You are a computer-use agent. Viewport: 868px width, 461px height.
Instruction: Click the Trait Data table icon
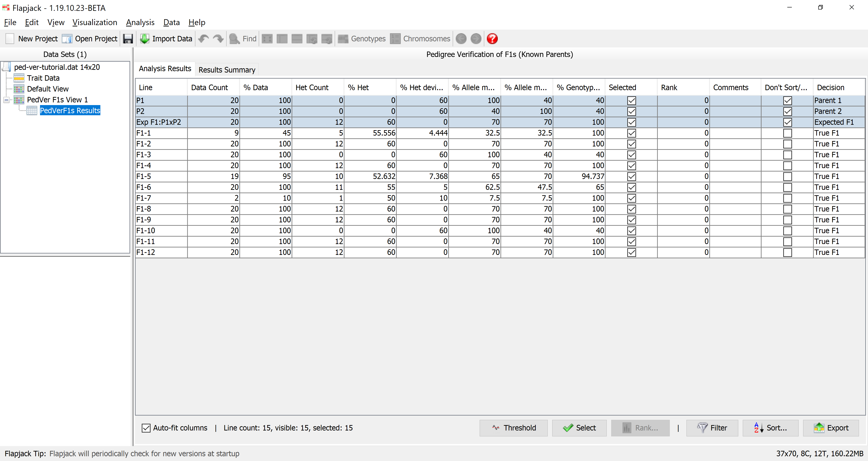[19, 78]
